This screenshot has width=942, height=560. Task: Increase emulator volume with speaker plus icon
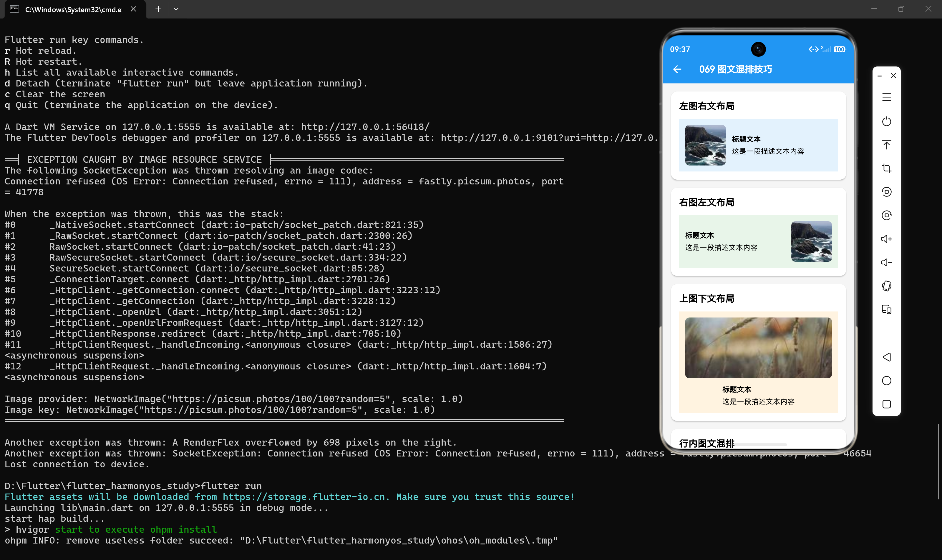(886, 239)
